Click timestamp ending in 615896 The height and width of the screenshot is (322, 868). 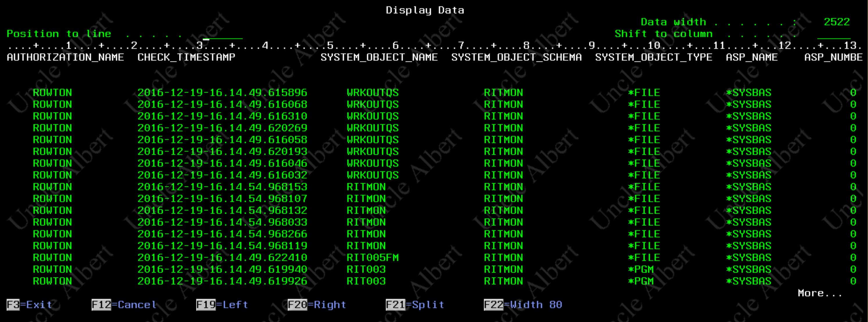coord(222,93)
